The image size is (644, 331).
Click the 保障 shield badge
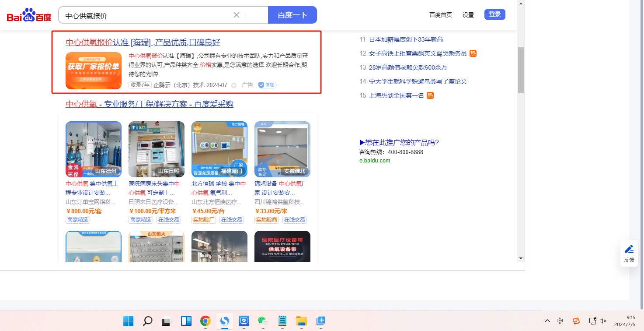267,85
